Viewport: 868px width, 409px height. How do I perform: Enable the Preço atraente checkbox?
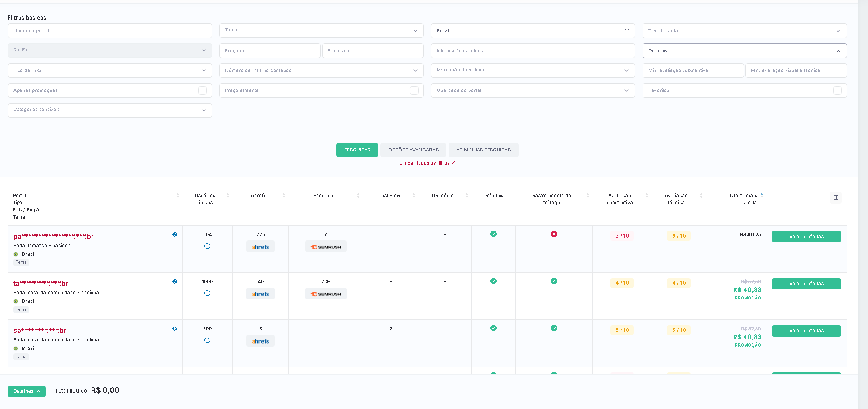point(414,90)
